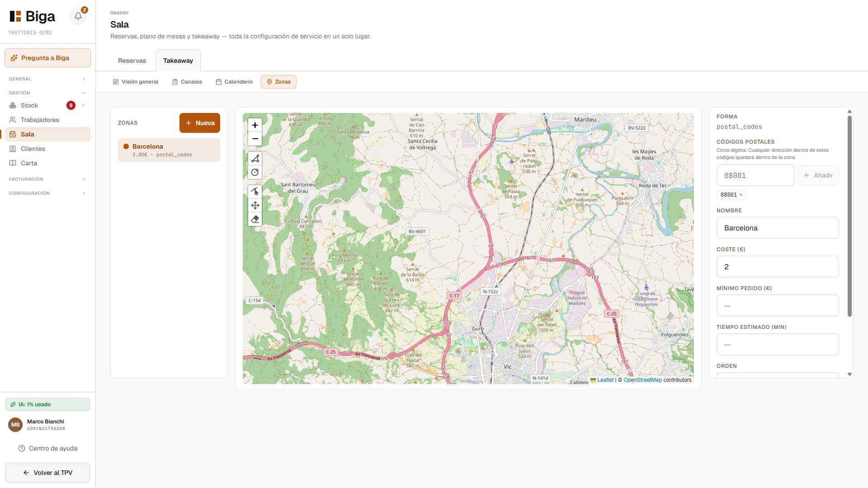
Task: Select the Zonas subtab
Action: point(278,82)
